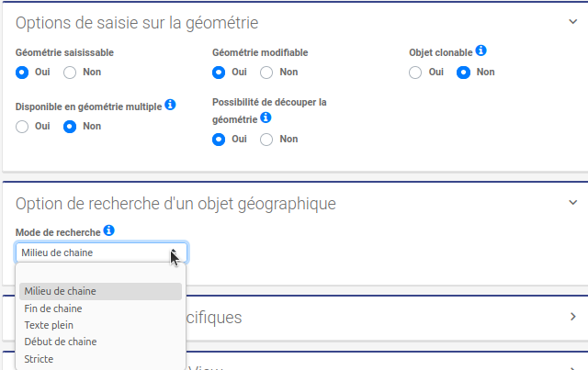This screenshot has height=370, width=588.
Task: Select Non for Possibilité de découper la géométrie
Action: click(x=266, y=140)
